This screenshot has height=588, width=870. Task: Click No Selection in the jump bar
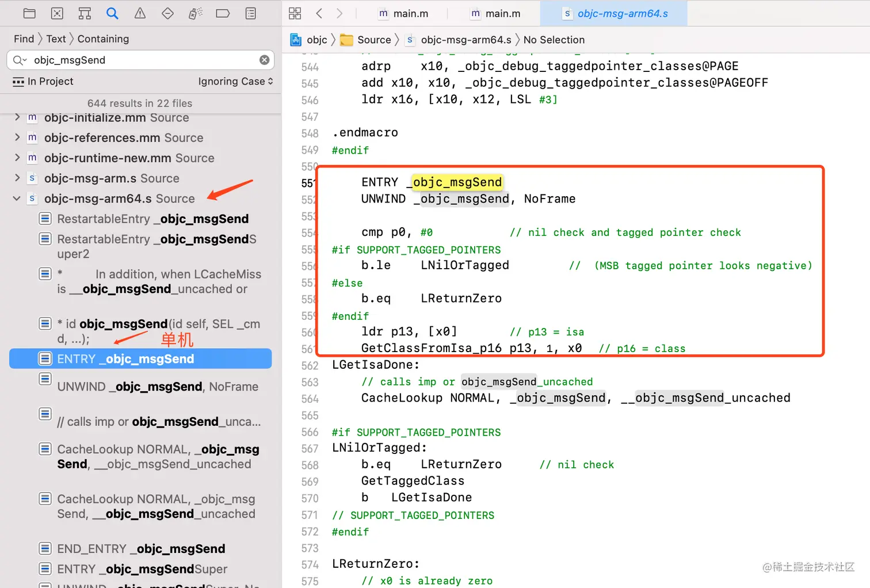click(554, 40)
